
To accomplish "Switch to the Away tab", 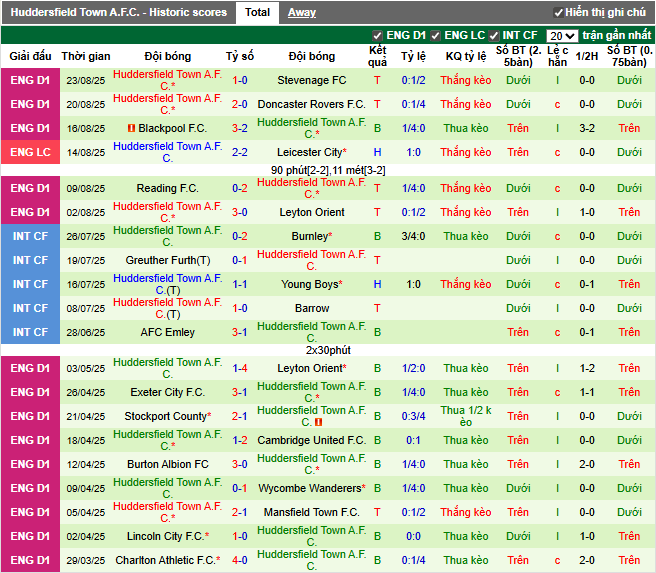I will click(302, 13).
